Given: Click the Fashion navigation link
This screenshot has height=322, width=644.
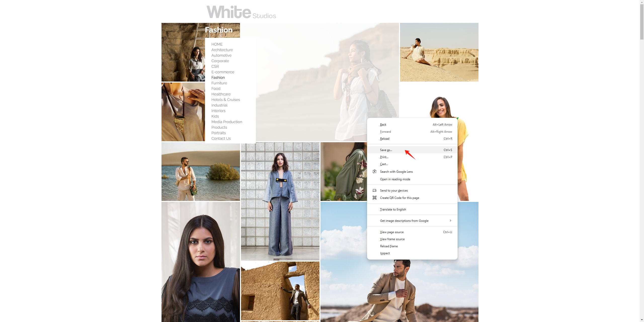Looking at the screenshot, I should tap(218, 77).
